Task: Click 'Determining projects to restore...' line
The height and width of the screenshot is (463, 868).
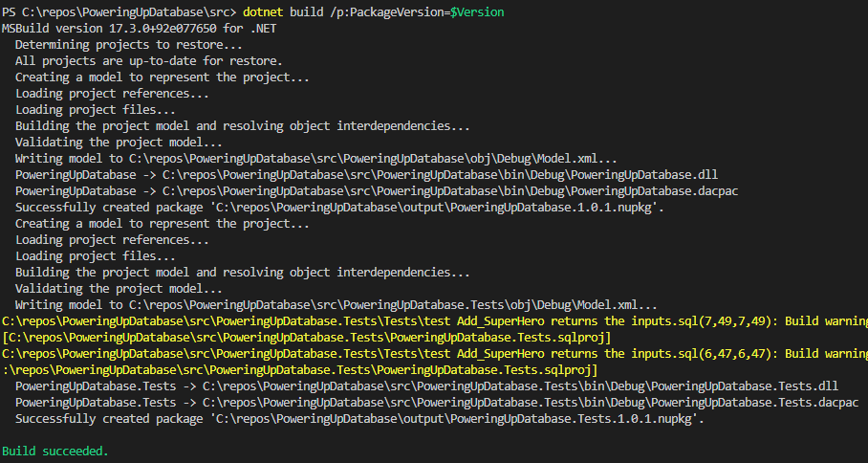Action: click(129, 45)
